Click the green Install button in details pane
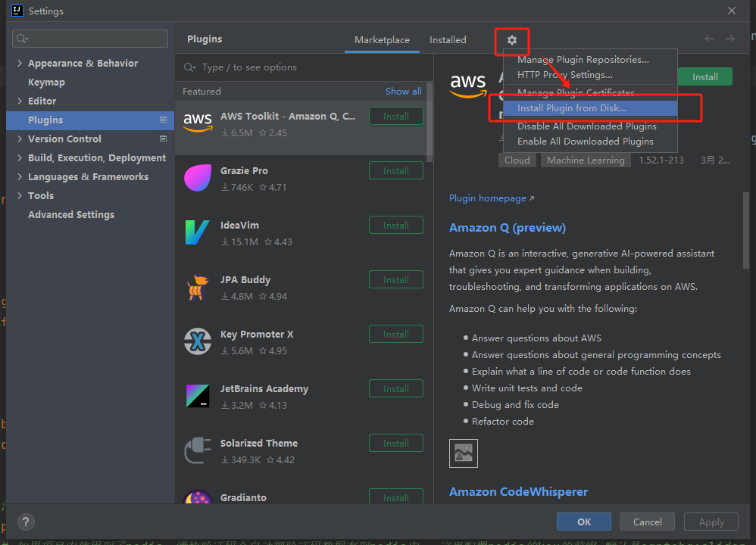 pyautogui.click(x=705, y=76)
